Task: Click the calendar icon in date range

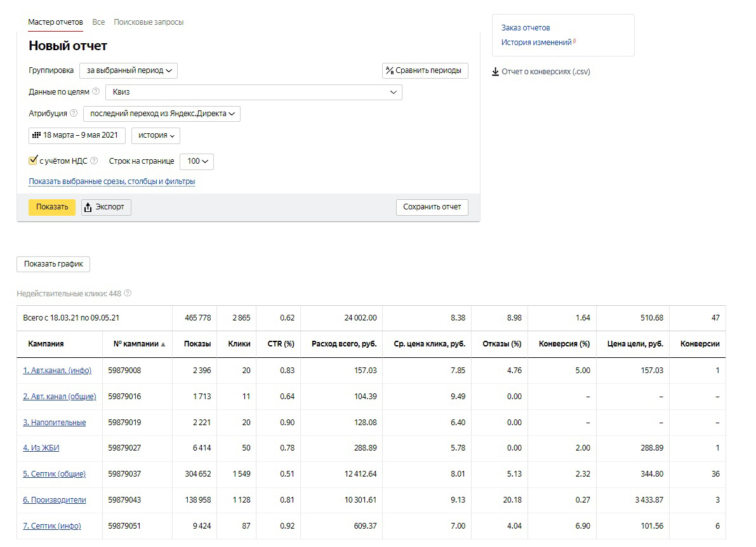Action: click(x=36, y=135)
